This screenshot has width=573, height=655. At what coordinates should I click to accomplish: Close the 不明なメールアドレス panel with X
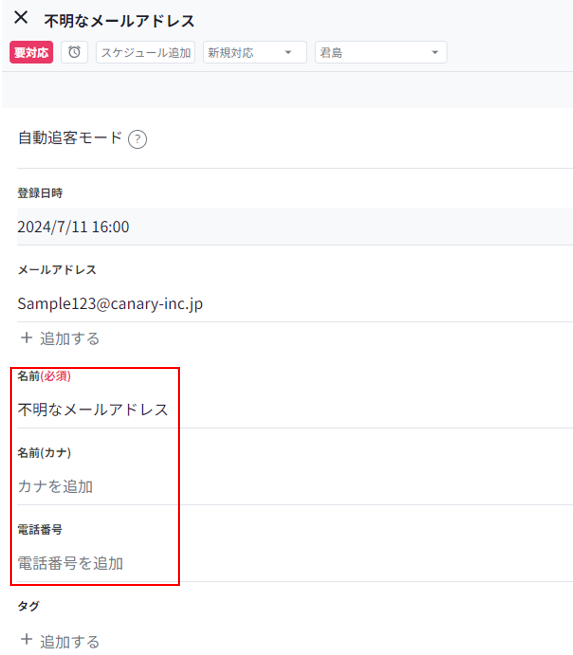pyautogui.click(x=20, y=18)
